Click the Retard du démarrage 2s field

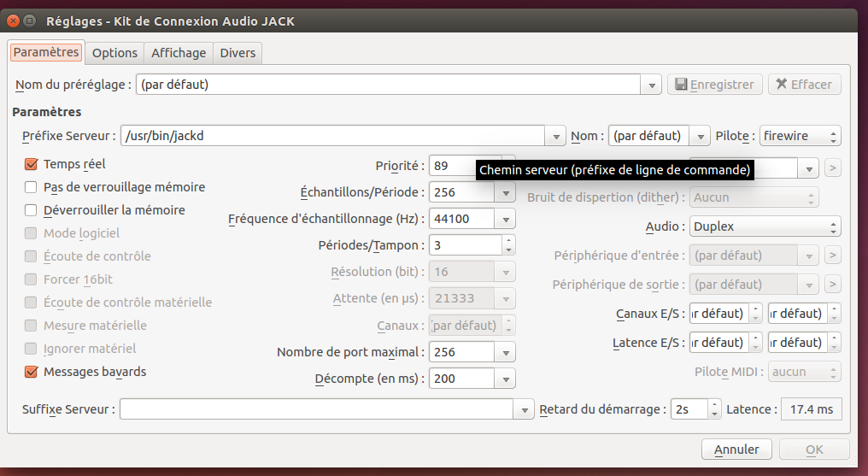click(689, 409)
